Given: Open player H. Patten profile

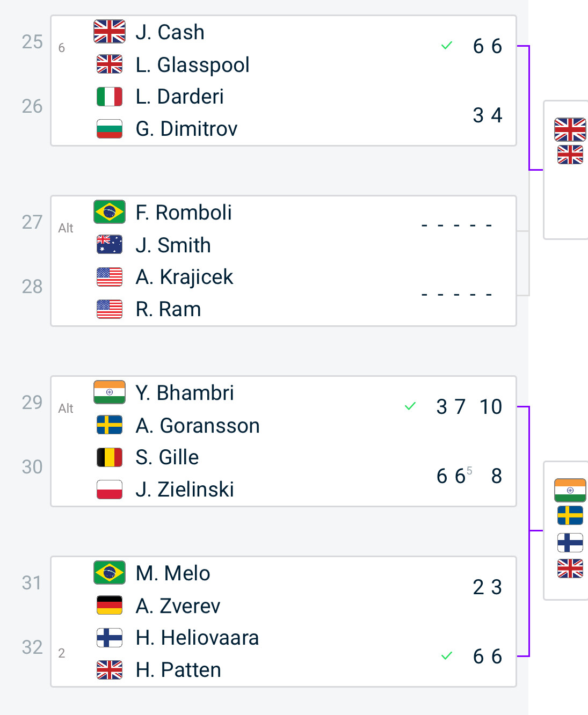Looking at the screenshot, I should pyautogui.click(x=178, y=670).
